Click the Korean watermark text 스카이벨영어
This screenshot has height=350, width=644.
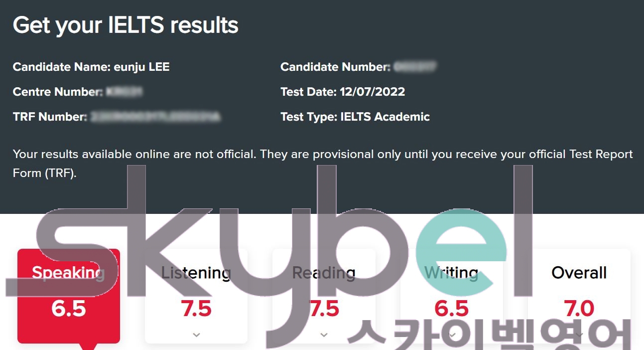point(488,333)
